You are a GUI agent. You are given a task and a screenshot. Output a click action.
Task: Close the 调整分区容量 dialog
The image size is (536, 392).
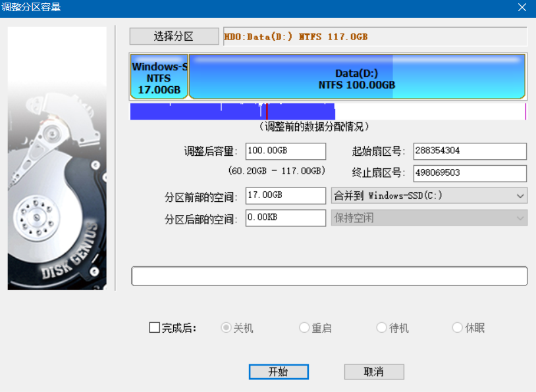click(522, 7)
